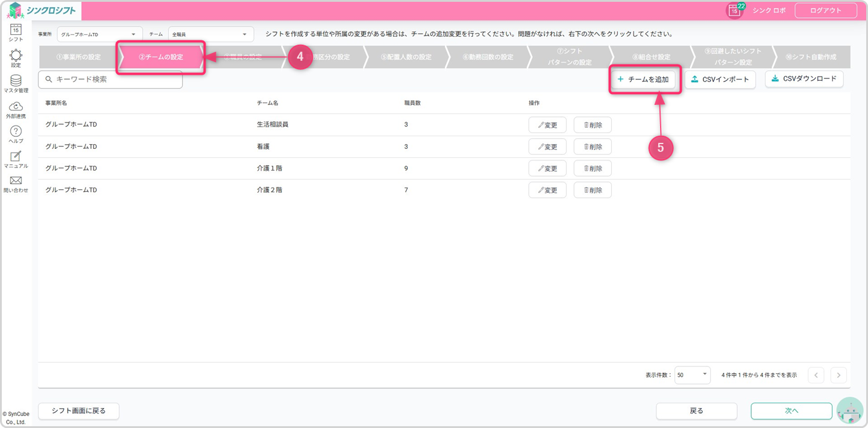Switch to step ⑤配置人数の設定 tab
This screenshot has height=428, width=868.
click(406, 57)
